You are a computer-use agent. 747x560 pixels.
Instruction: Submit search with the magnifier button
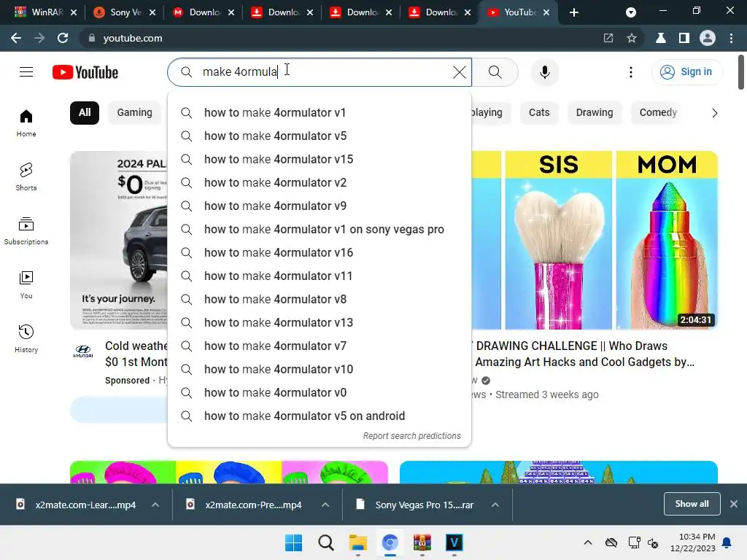click(495, 72)
